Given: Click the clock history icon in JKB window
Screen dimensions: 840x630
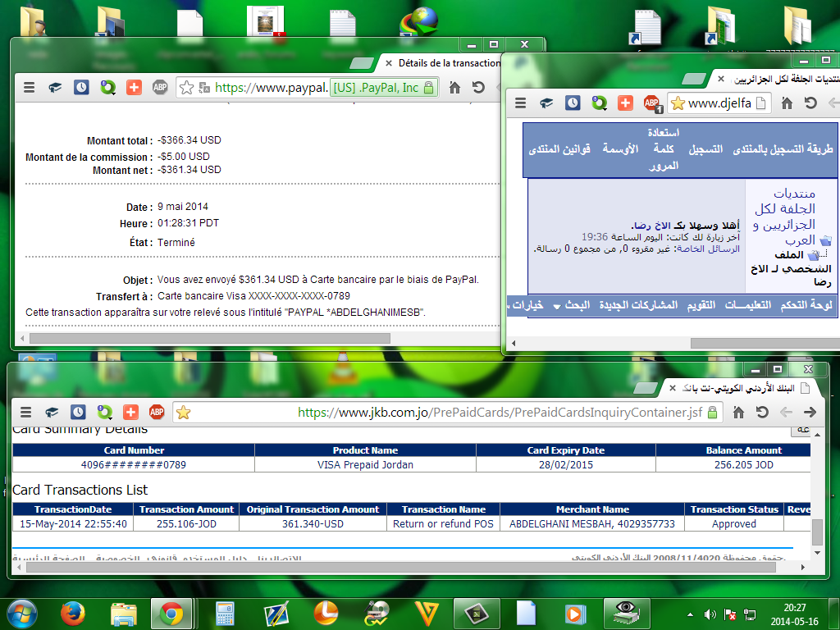Looking at the screenshot, I should coord(78,412).
